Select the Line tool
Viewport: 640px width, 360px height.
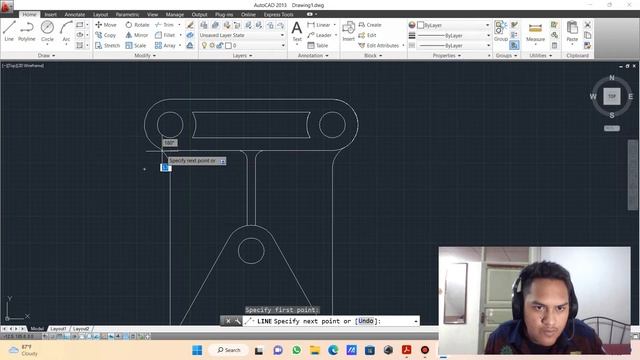tap(9, 31)
